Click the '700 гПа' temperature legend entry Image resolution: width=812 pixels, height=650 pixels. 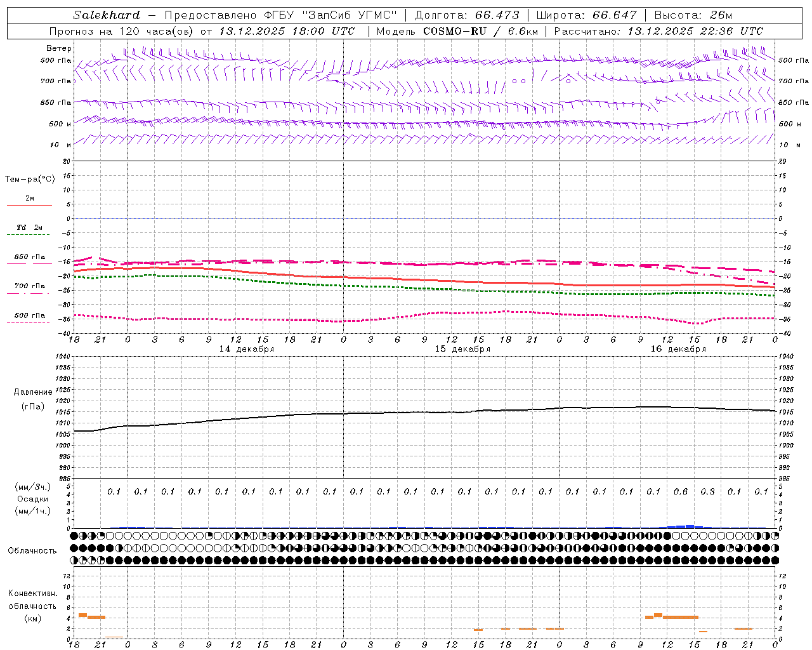click(x=29, y=286)
